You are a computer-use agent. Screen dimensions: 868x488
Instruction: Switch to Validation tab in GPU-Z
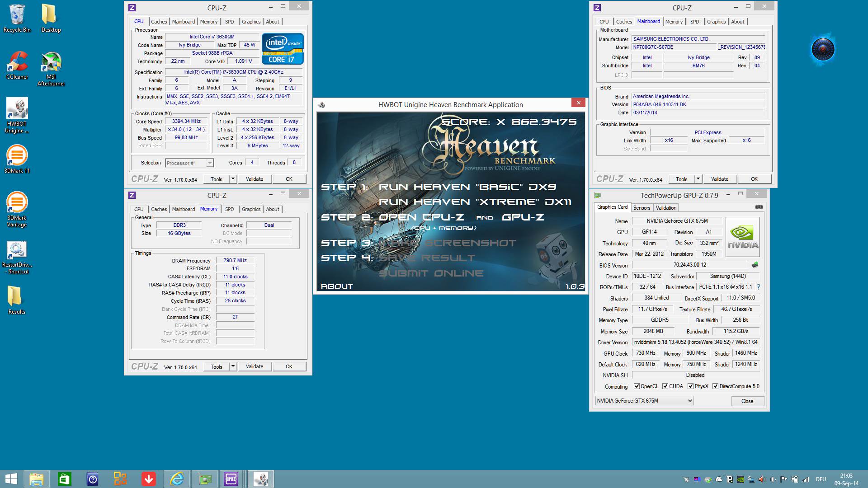666,208
